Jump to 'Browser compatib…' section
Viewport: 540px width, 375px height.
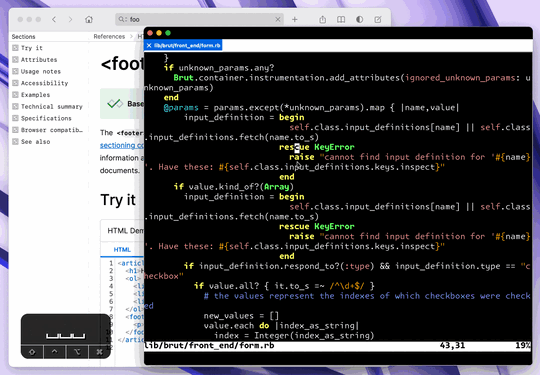pos(52,130)
